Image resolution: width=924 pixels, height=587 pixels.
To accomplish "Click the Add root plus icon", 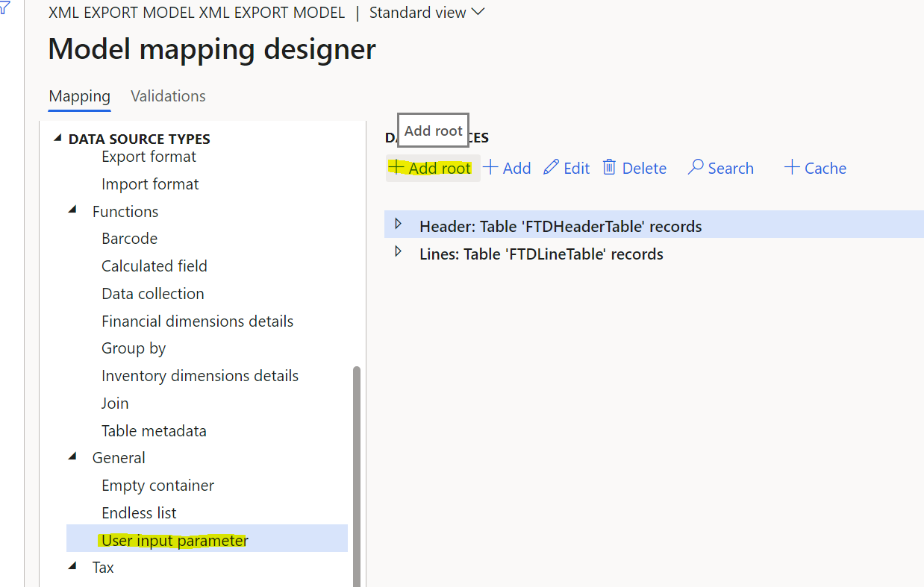I will point(395,168).
